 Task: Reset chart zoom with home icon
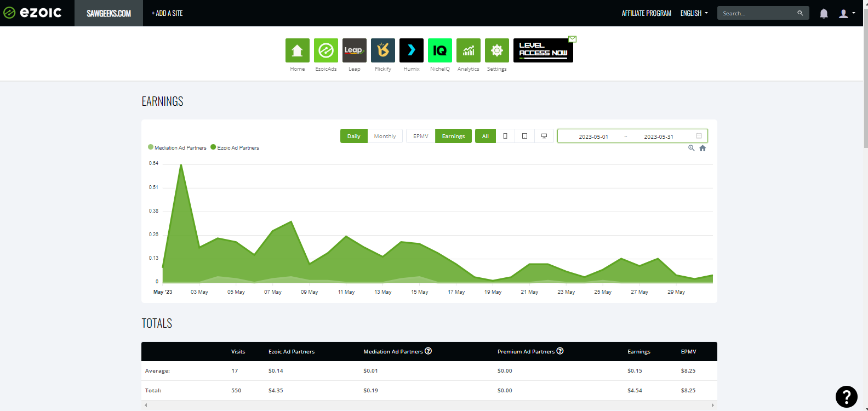(703, 148)
